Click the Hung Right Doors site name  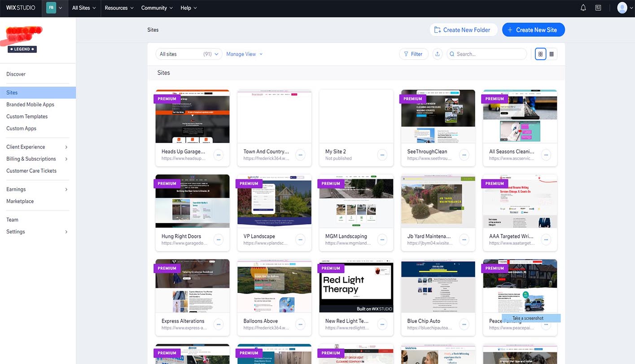point(181,236)
